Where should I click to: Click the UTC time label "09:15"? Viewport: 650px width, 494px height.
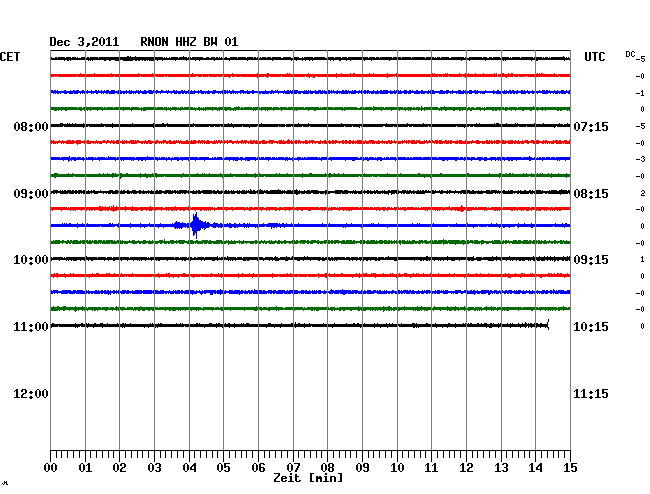coord(591,260)
